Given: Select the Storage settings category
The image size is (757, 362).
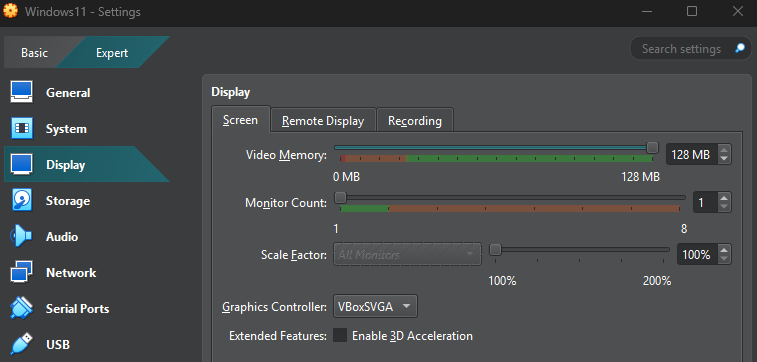Looking at the screenshot, I should click(87, 200).
